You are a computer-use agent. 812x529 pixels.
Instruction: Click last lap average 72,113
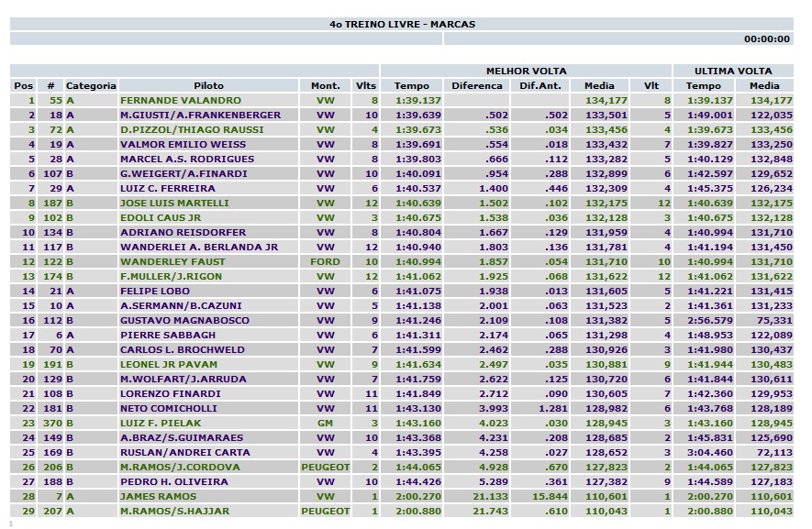pos(774,452)
